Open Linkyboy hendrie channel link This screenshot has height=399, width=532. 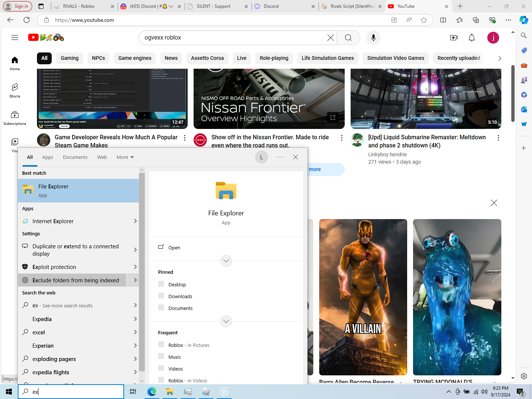tap(388, 154)
